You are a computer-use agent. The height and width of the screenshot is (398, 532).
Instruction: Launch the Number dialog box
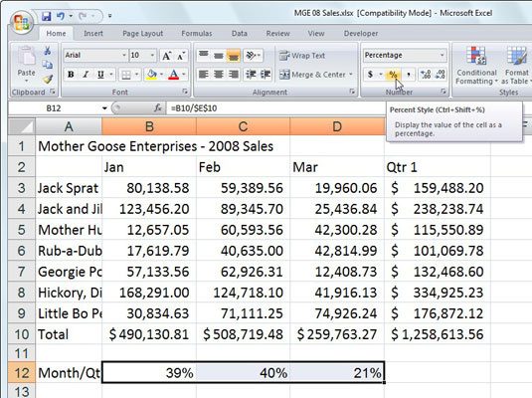coord(443,92)
